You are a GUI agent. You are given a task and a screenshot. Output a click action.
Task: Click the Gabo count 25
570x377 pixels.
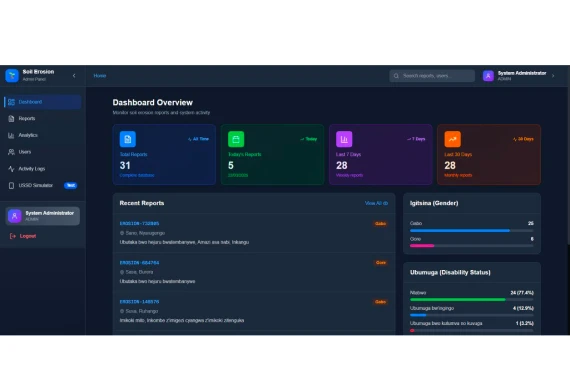coord(530,223)
